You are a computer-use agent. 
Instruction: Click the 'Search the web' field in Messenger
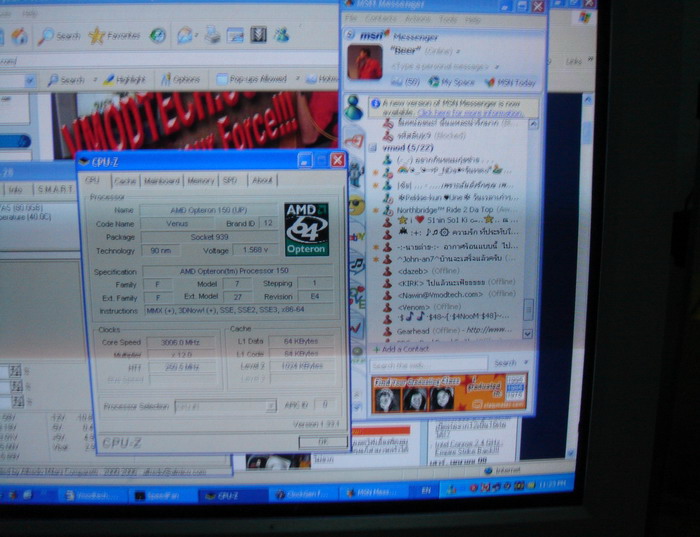pos(429,364)
